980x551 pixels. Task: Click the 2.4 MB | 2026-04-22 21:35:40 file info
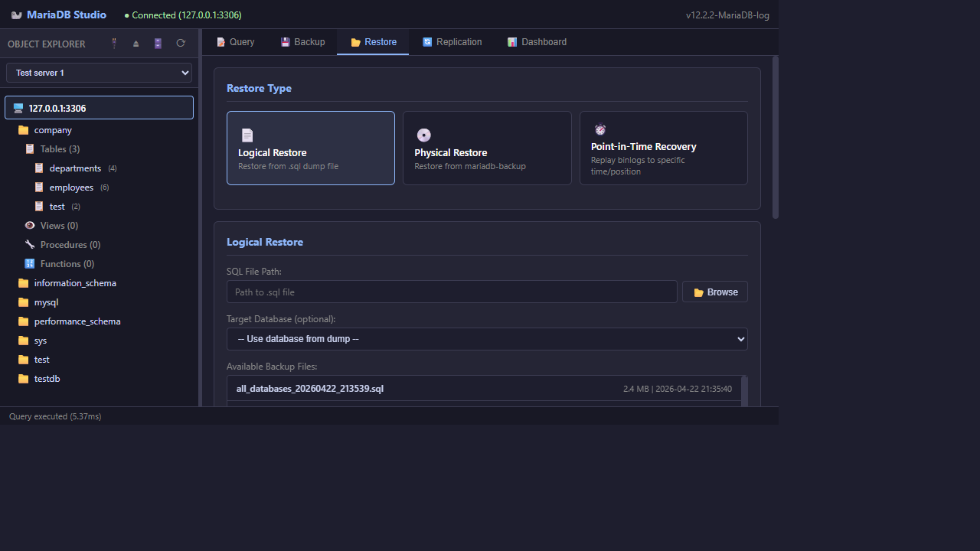[x=678, y=389]
